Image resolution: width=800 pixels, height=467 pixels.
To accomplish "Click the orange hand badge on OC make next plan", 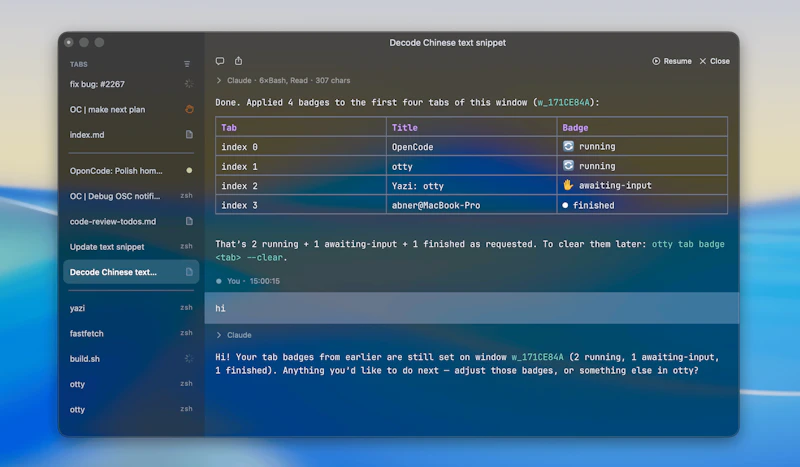I will (189, 109).
